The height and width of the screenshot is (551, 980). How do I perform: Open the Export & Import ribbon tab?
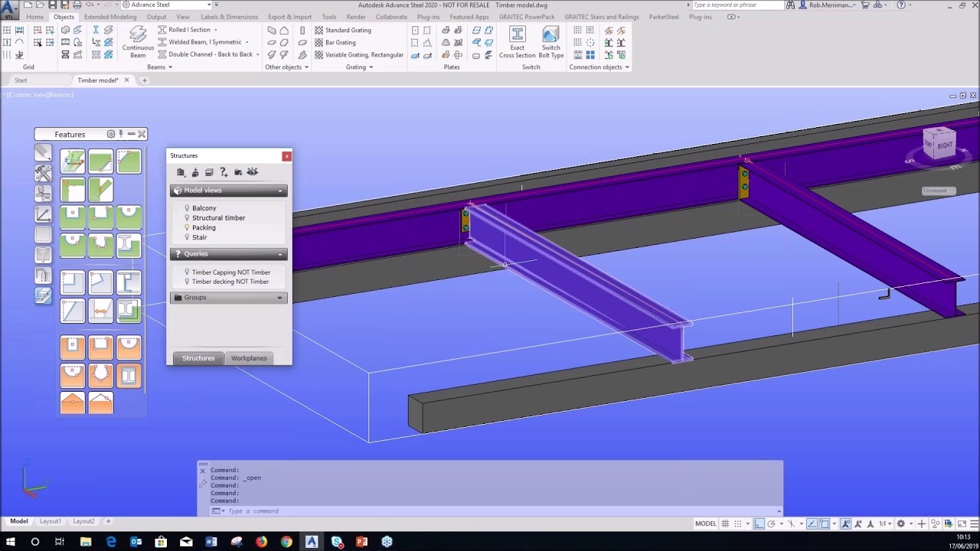[x=289, y=17]
